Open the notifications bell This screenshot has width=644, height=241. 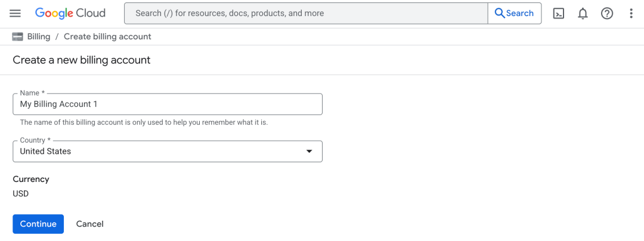pos(583,13)
